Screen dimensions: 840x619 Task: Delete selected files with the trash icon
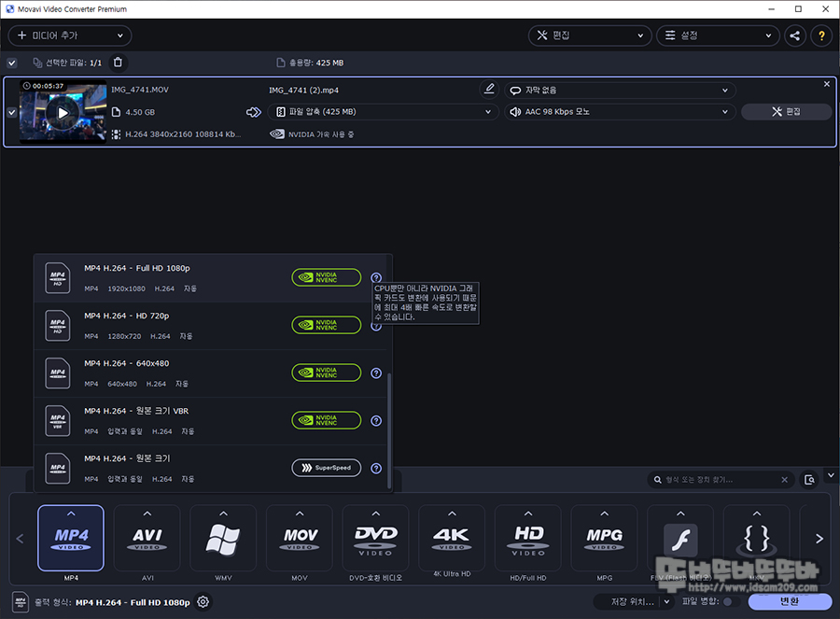pyautogui.click(x=118, y=63)
